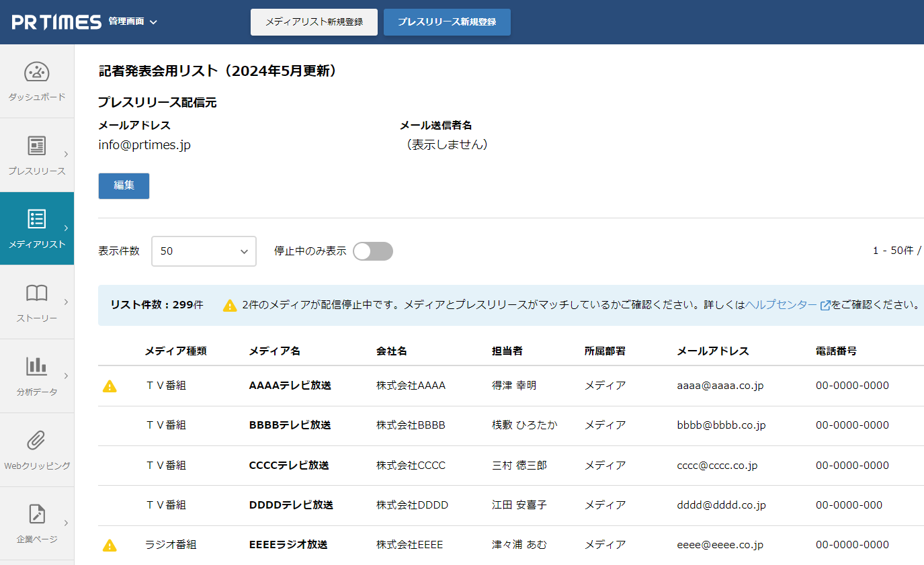The image size is (924, 565).
Task: Click company 株式会社AAAA
Action: point(411,386)
